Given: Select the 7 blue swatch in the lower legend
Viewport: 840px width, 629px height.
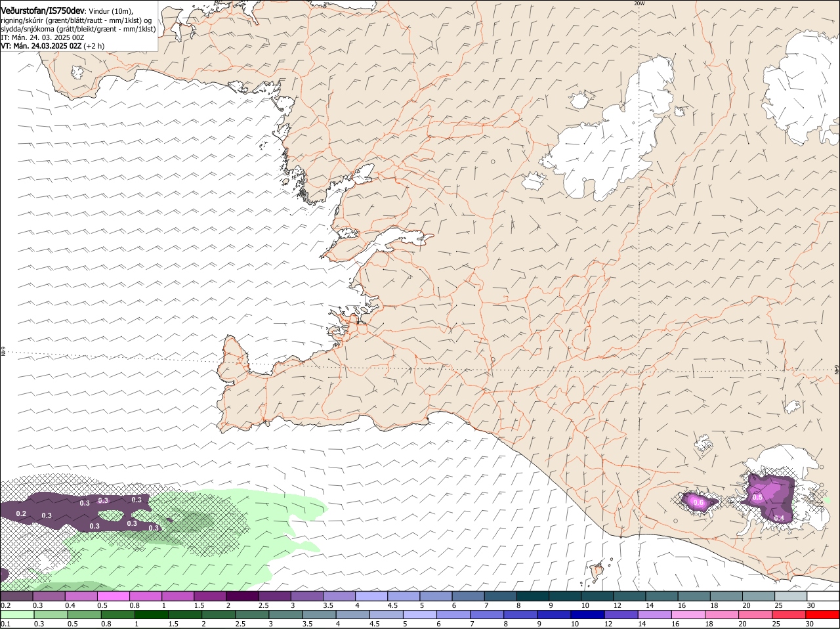Looking at the screenshot, I should coord(487,615).
